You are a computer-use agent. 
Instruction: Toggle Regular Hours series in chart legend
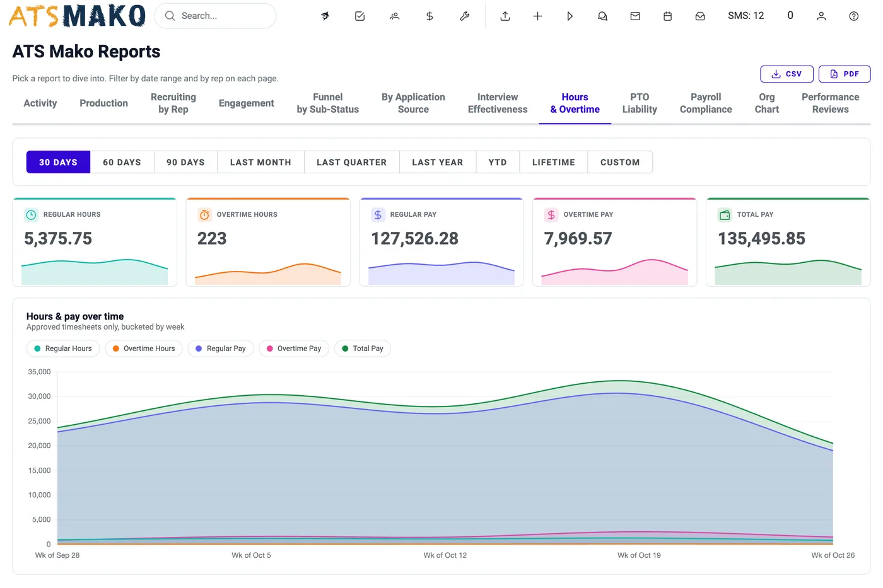click(63, 349)
